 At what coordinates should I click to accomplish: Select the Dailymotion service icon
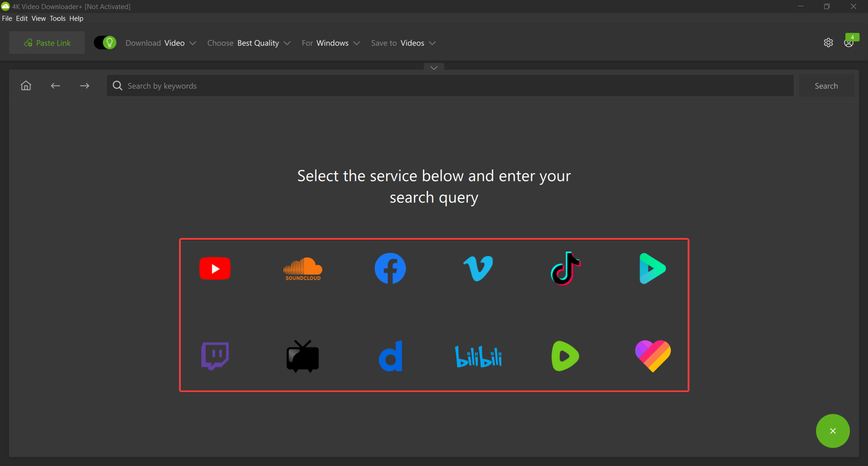pyautogui.click(x=390, y=356)
